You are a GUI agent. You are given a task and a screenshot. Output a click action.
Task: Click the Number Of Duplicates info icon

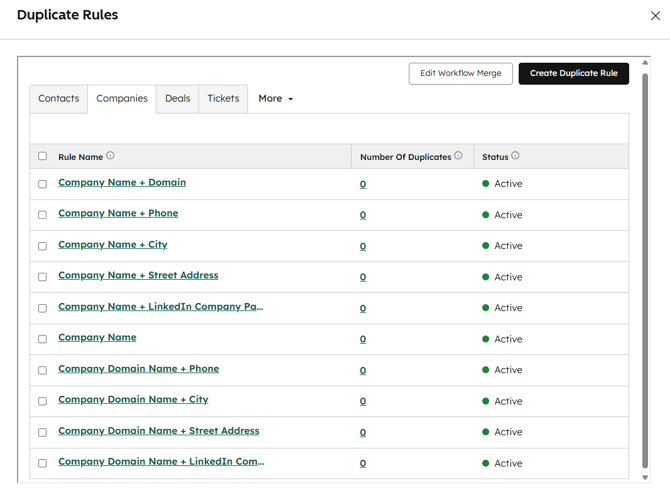458,156
